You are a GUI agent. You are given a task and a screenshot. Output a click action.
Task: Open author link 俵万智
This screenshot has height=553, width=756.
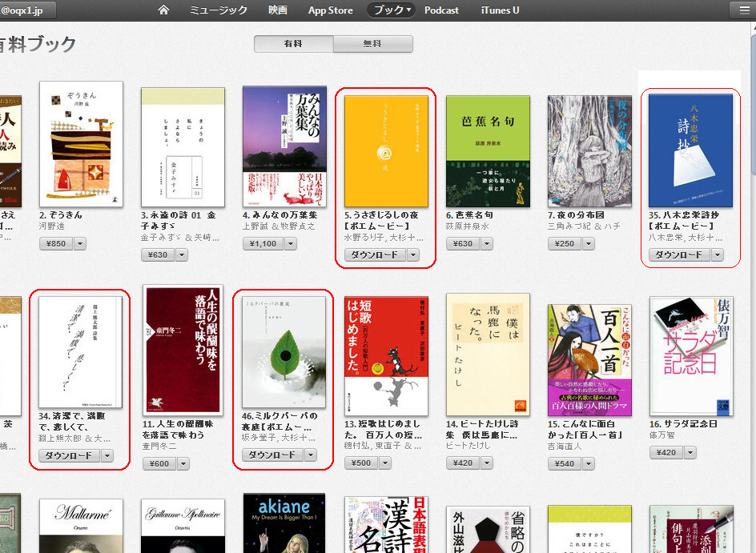[662, 435]
